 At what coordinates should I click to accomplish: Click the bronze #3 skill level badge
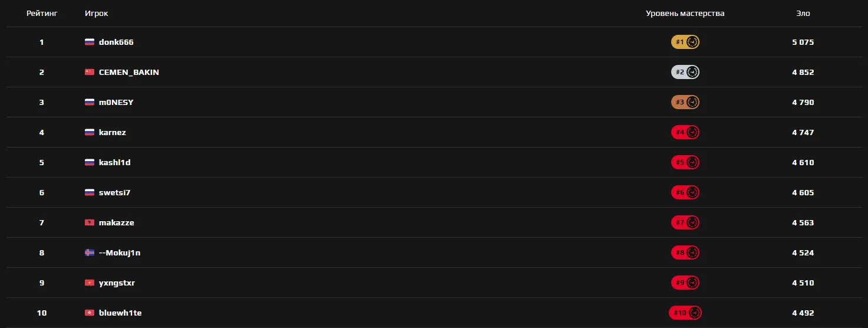point(685,102)
